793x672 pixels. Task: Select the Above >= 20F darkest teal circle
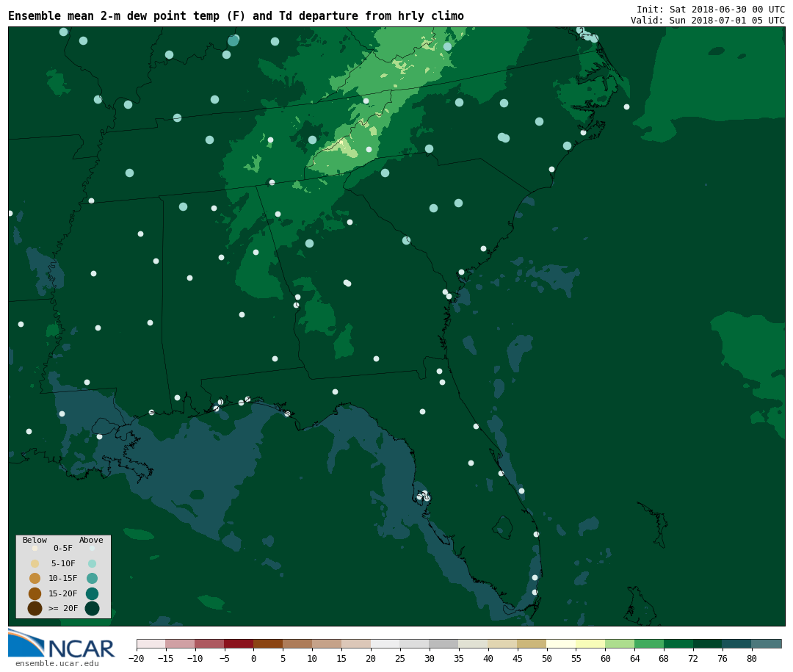coord(92,608)
